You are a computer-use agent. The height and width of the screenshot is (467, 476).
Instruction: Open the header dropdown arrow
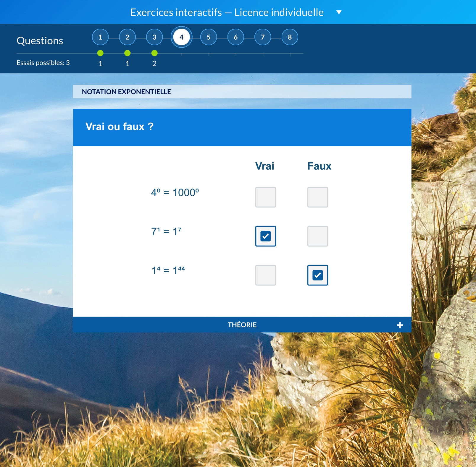[339, 12]
